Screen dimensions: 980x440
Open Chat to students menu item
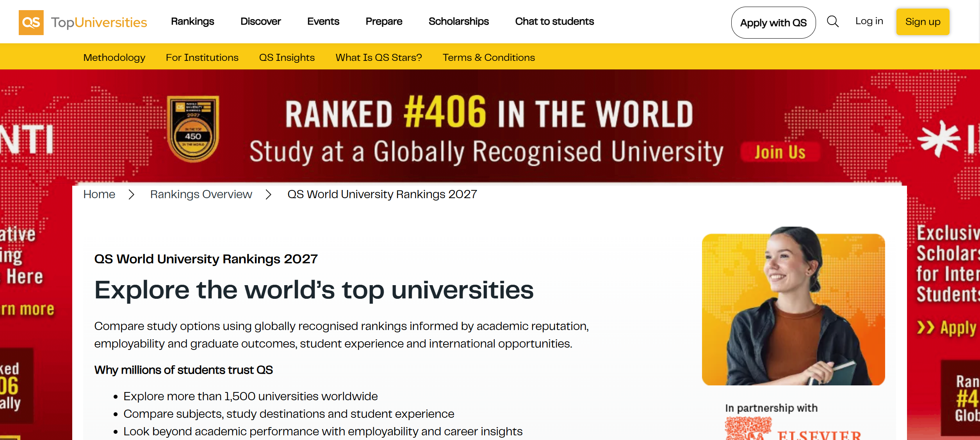[554, 21]
